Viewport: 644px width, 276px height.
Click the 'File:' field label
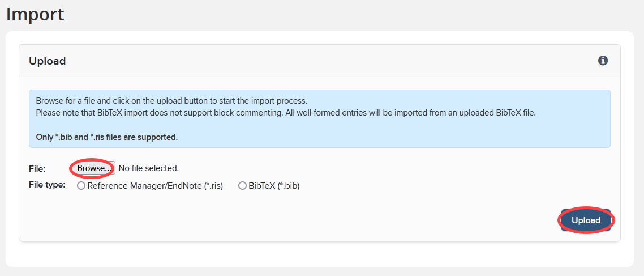37,168
